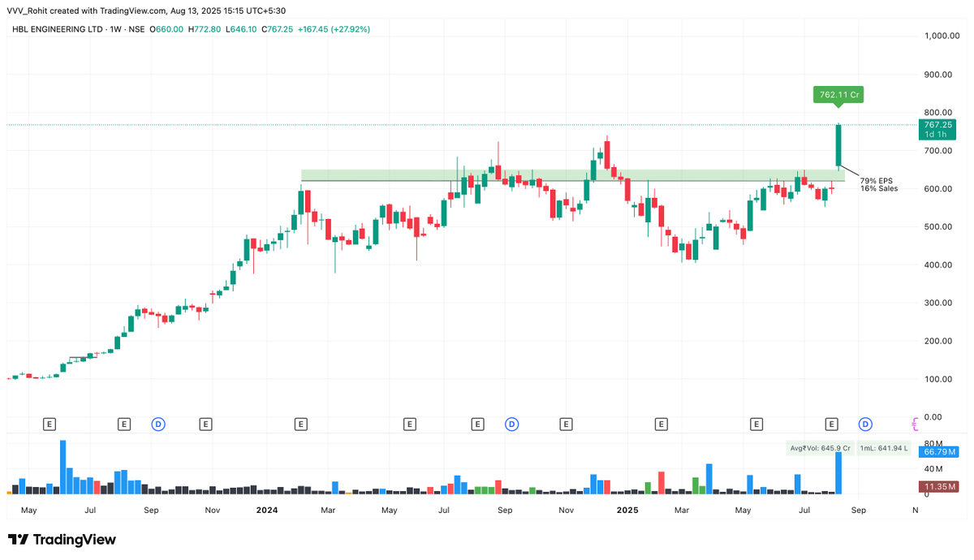Click the 0.00 price axis label
974x560 pixels.
[x=931, y=417]
